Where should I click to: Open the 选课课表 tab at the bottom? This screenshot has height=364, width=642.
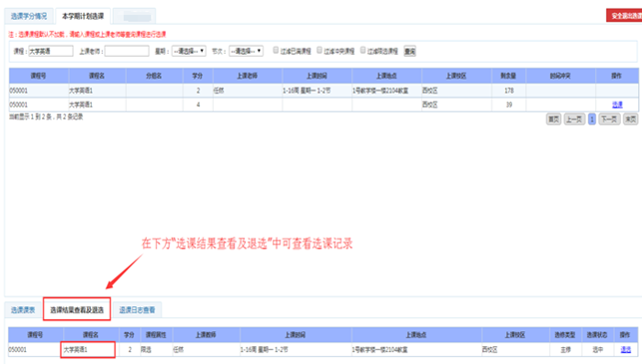[x=23, y=310]
